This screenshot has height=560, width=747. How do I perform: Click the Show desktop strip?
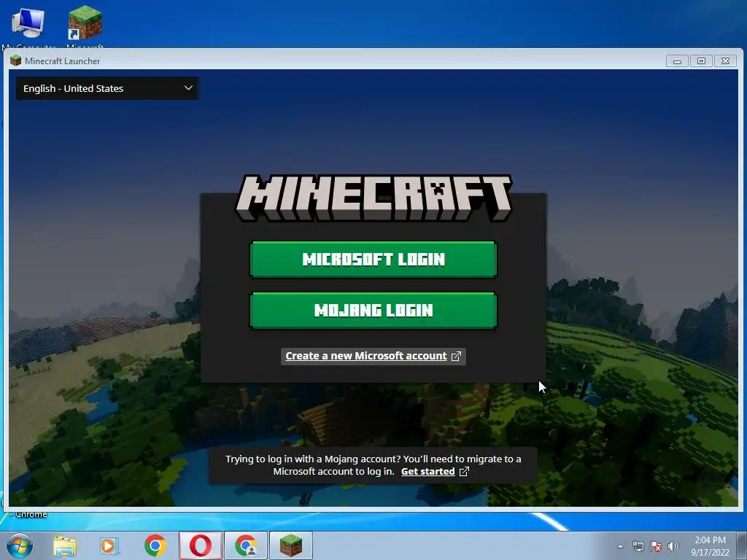pos(742,545)
